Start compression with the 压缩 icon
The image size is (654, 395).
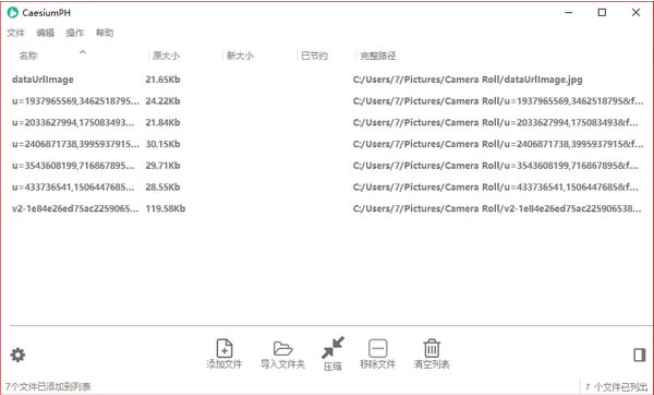333,347
